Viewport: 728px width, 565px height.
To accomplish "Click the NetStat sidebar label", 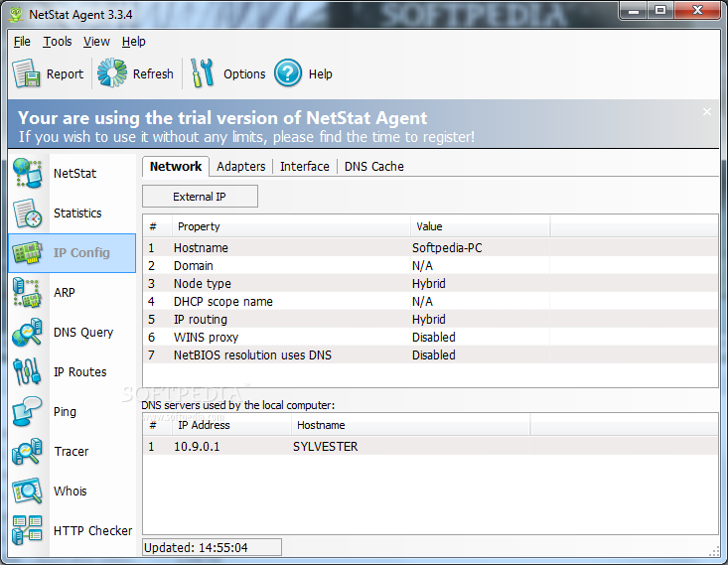I will [74, 174].
